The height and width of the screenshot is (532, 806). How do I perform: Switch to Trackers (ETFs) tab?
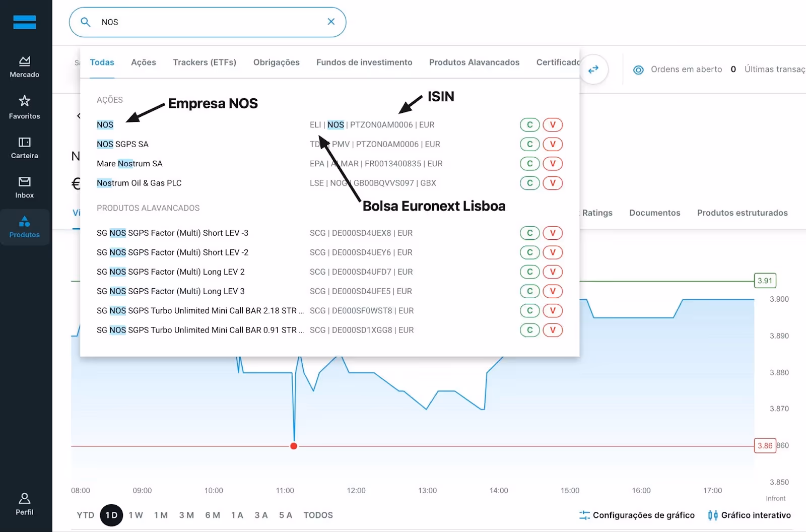click(x=205, y=62)
